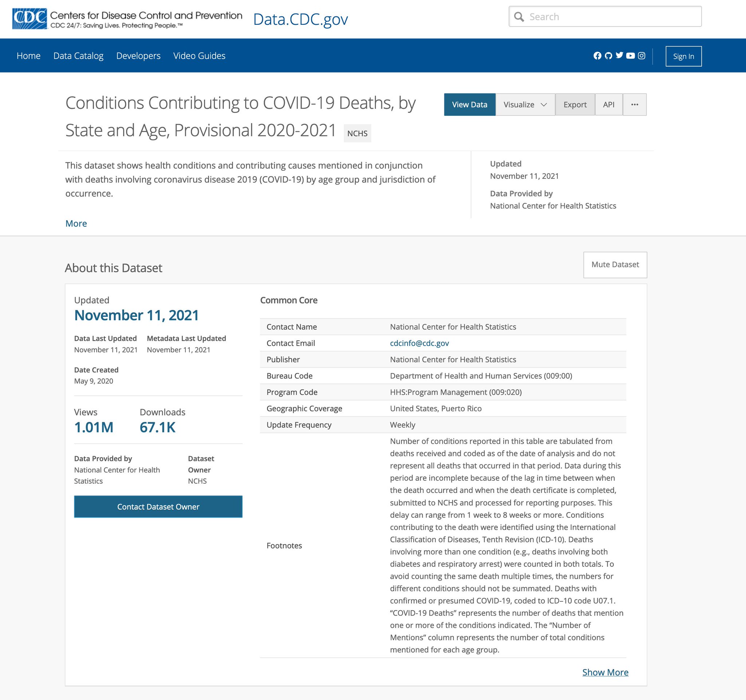Go to Home in the navigation bar

pos(28,56)
